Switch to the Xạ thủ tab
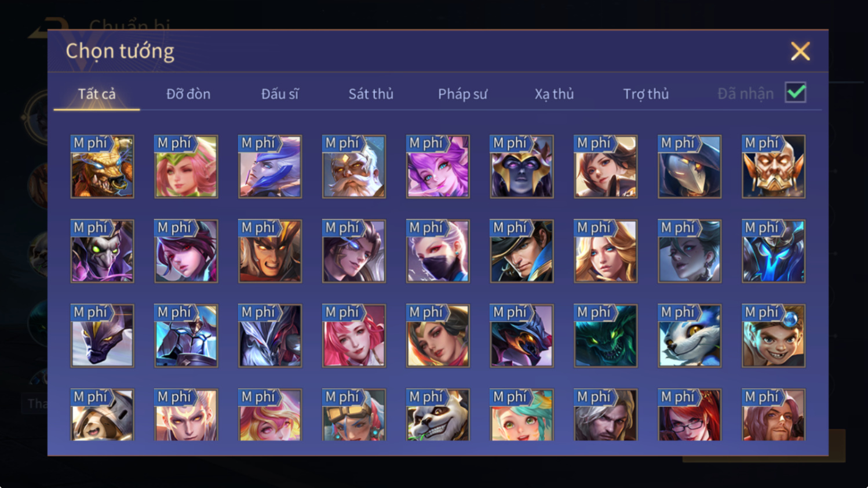The height and width of the screenshot is (488, 868). (x=554, y=94)
